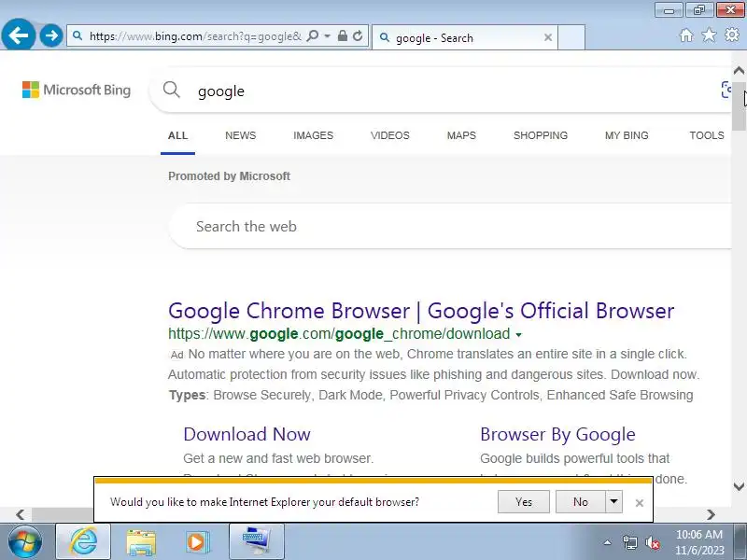Go forward with the Forward arrow button
747x560 pixels.
[x=51, y=35]
